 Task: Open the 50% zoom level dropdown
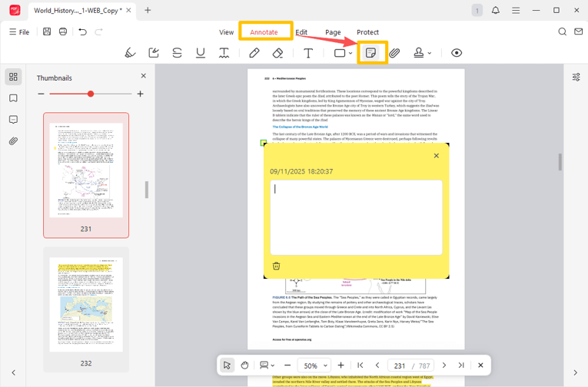315,365
